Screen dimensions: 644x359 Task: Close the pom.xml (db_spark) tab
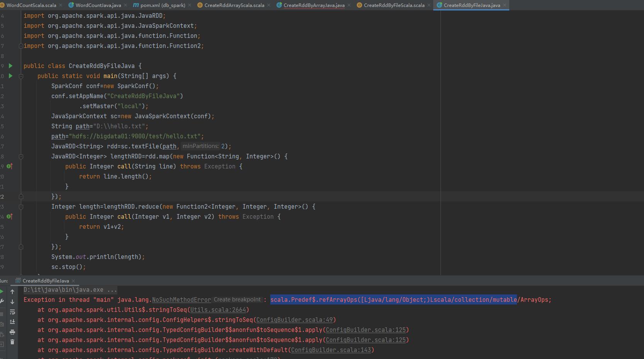(x=190, y=5)
